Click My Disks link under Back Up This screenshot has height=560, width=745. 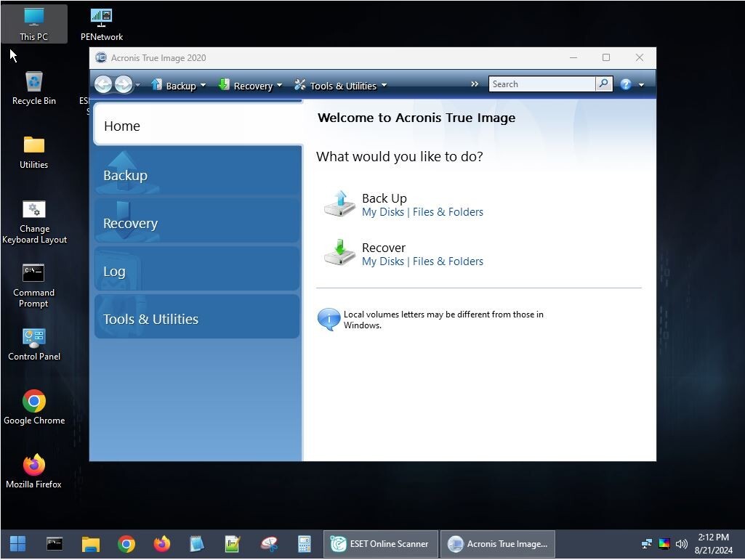[x=382, y=212]
